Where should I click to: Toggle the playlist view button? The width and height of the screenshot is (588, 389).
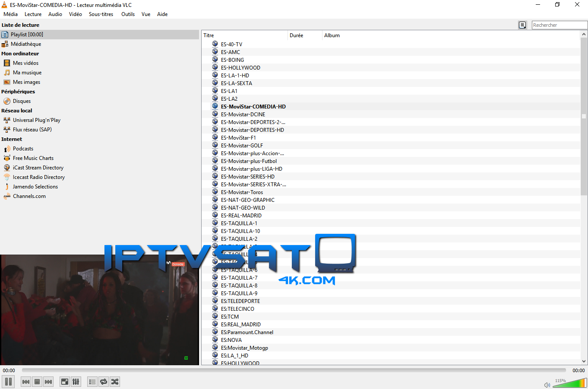92,382
